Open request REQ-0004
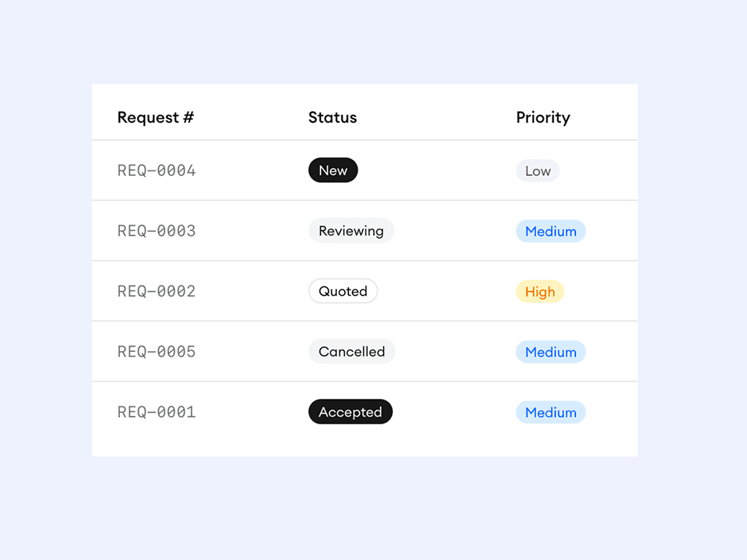The image size is (747, 560). (157, 171)
